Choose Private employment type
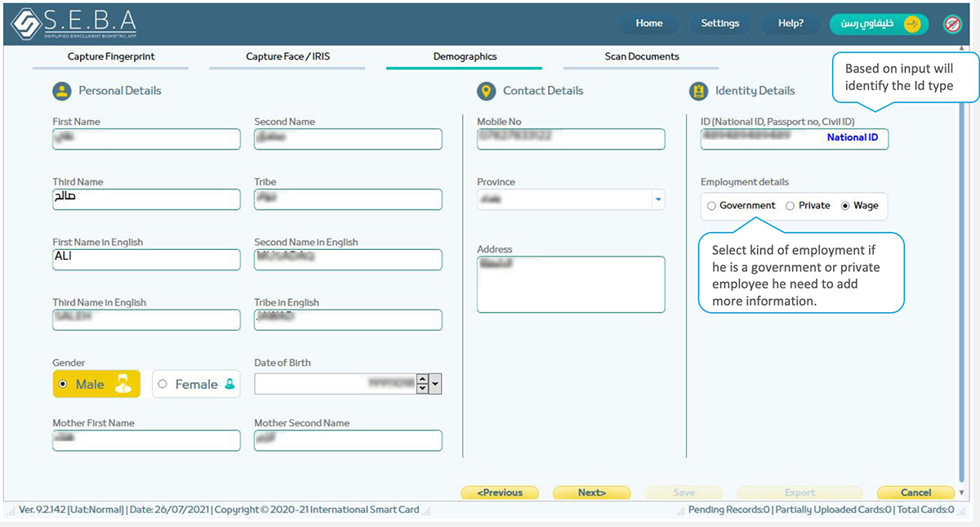The width and height of the screenshot is (980, 527). [x=808, y=206]
